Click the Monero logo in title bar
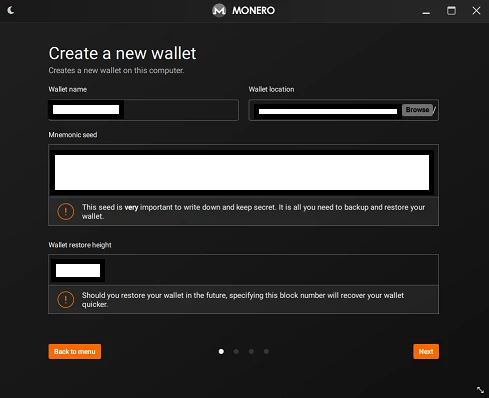This screenshot has height=398, width=489. tap(219, 10)
